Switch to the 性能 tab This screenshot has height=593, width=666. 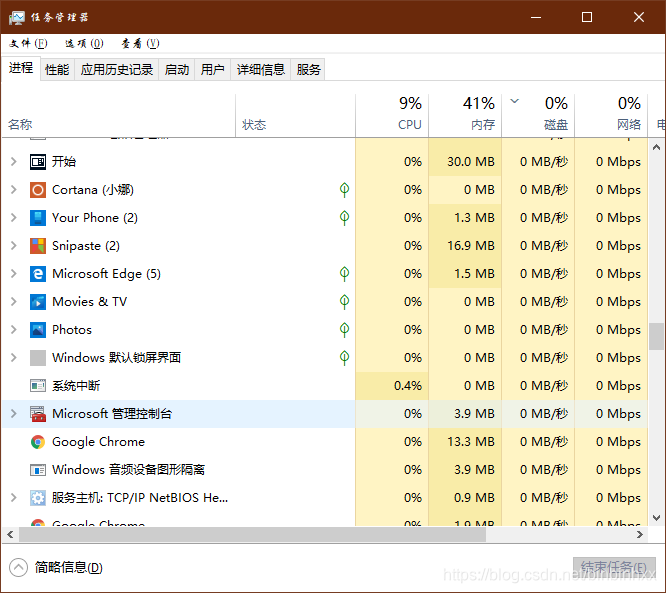57,69
